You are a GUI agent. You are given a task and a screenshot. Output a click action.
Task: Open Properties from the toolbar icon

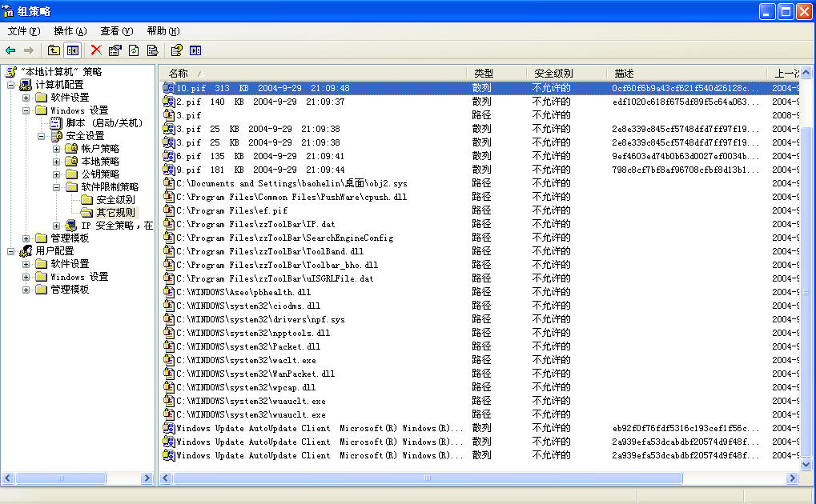(115, 50)
